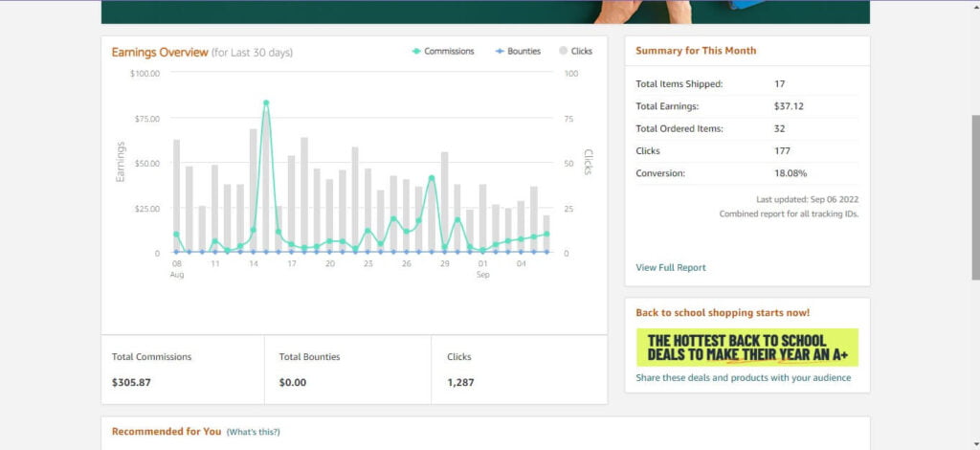
Task: Toggle the Clicks legend series
Action: click(575, 52)
